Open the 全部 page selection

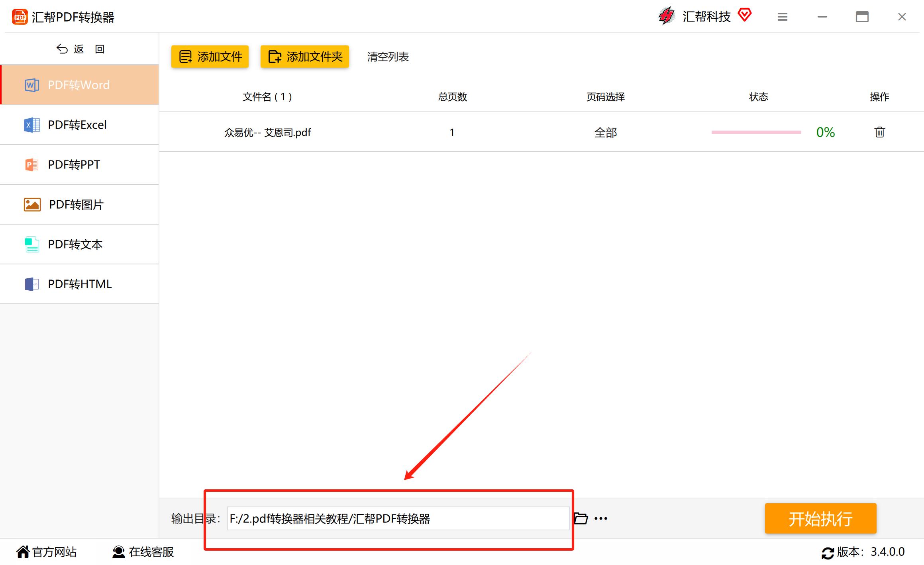tap(605, 132)
